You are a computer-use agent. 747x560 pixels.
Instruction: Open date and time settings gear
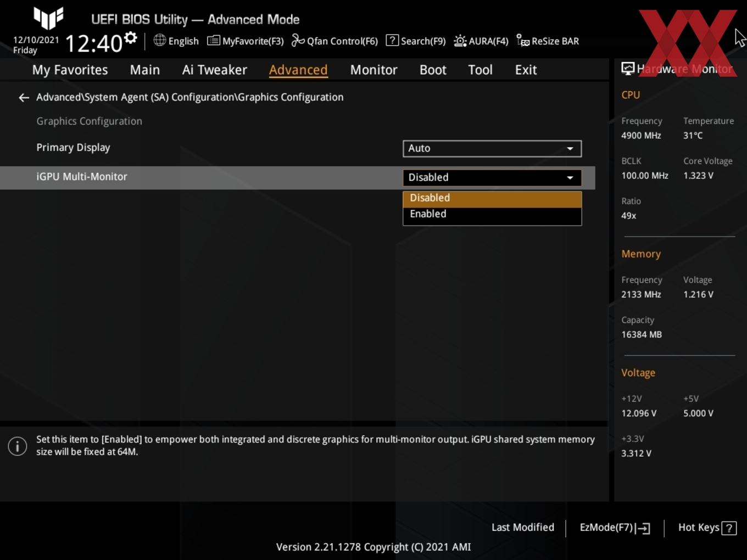pyautogui.click(x=131, y=38)
